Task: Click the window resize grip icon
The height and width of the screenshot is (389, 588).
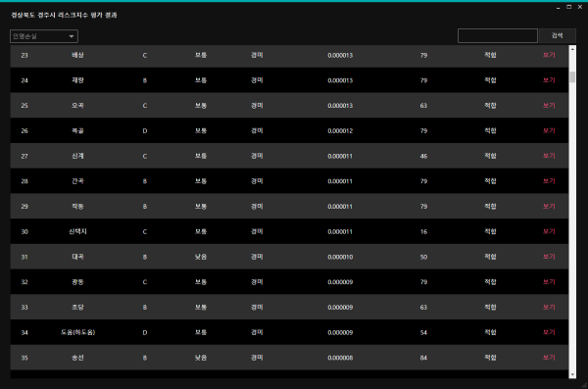Action: [584, 385]
